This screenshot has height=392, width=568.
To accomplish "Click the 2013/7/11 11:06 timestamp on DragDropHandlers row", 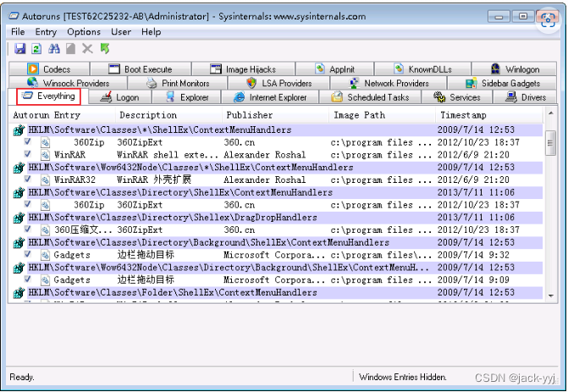I will click(x=476, y=218).
